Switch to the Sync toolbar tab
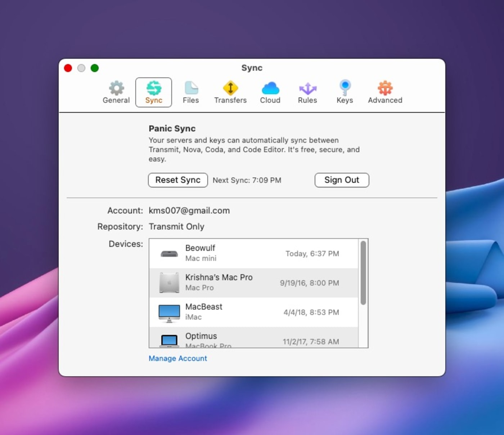This screenshot has height=435, width=504. click(154, 92)
